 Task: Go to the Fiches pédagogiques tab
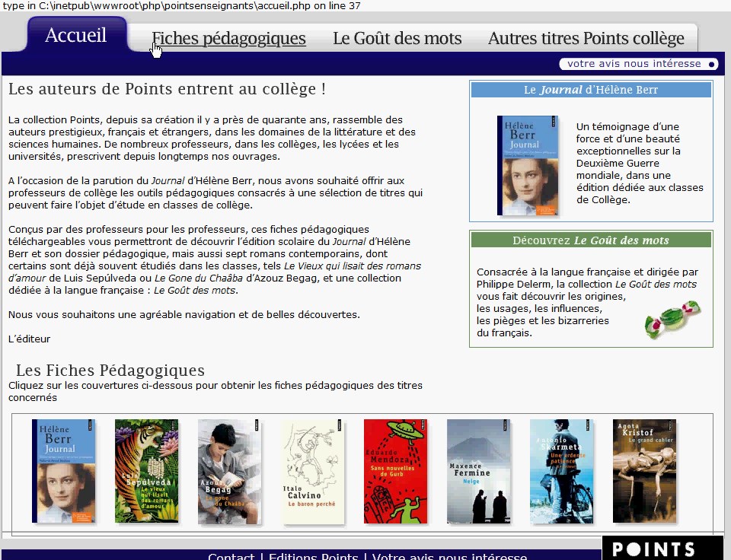228,38
